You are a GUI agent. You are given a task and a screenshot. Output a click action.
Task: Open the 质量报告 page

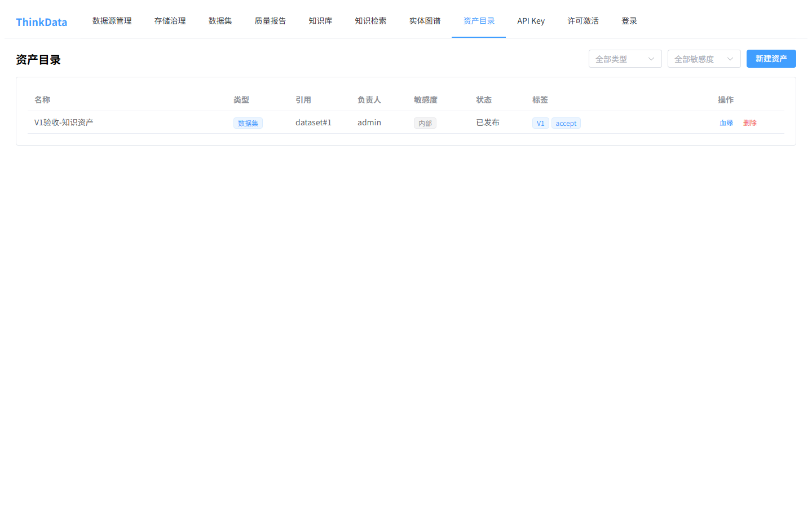pos(270,21)
